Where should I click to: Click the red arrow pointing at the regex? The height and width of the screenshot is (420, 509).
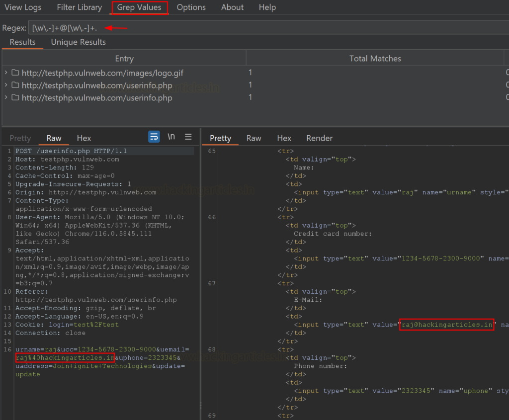[x=117, y=28]
